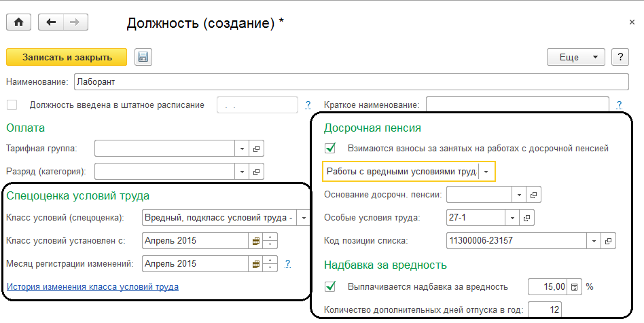
Task: Open calculator for надбавка за вредность percent
Action: point(574,287)
